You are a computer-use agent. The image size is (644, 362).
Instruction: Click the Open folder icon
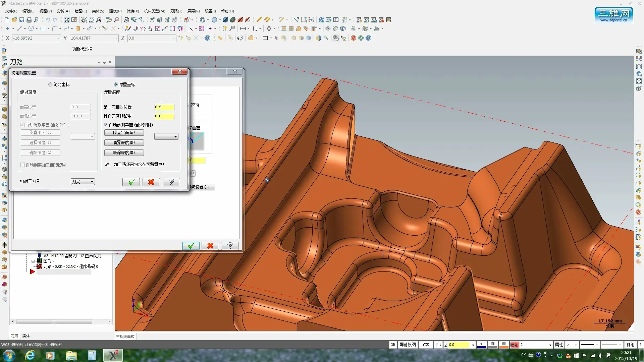click(x=14, y=20)
